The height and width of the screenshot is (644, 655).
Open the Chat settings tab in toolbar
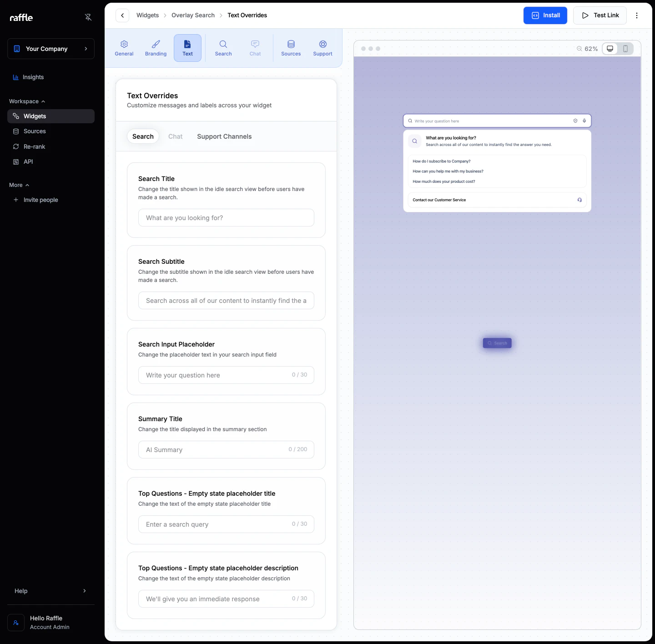pos(255,48)
